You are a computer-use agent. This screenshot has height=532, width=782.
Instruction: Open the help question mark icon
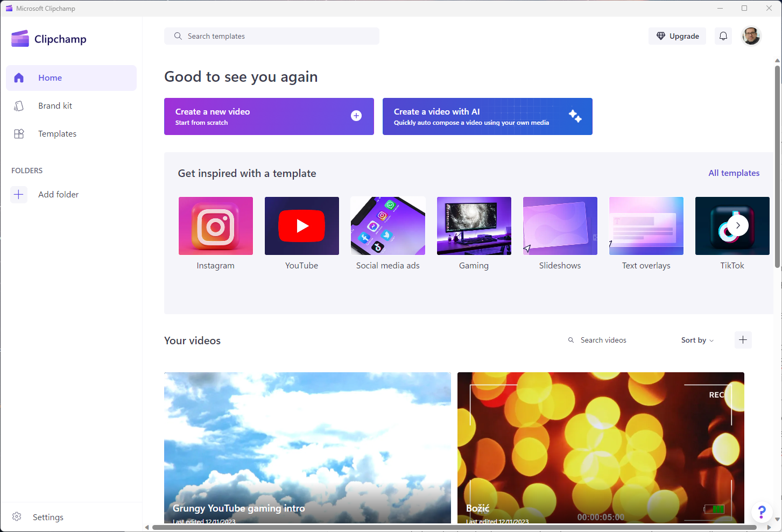point(762,512)
